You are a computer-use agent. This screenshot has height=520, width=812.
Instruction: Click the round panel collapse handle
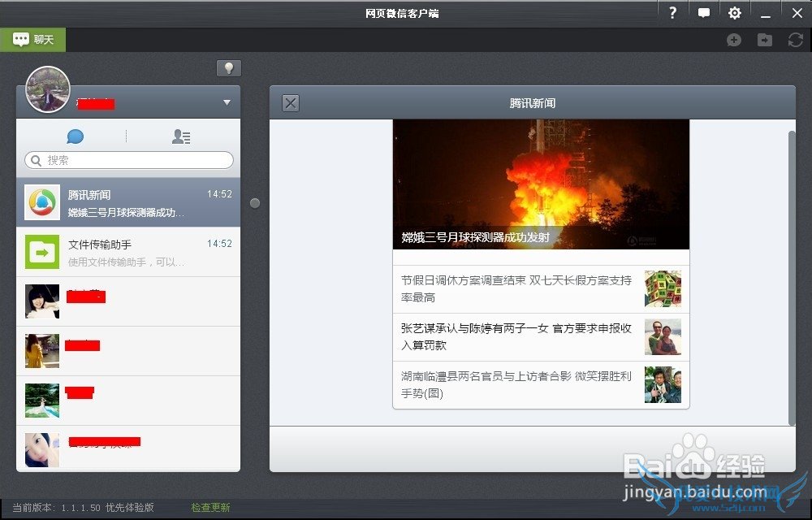[255, 203]
